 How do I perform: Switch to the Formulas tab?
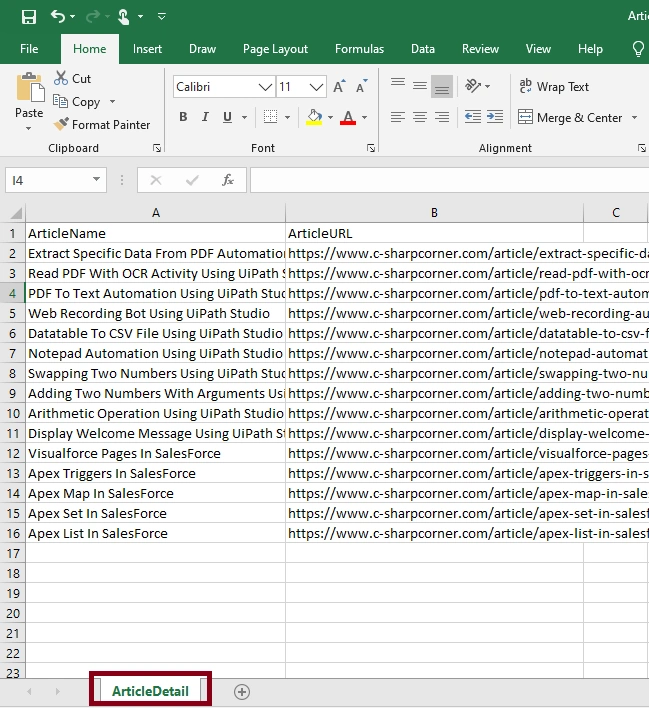pyautogui.click(x=359, y=49)
